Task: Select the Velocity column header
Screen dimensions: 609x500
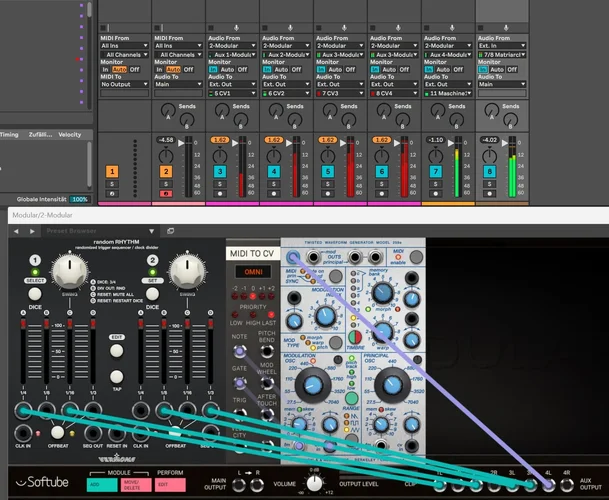Action: pyautogui.click(x=70, y=134)
